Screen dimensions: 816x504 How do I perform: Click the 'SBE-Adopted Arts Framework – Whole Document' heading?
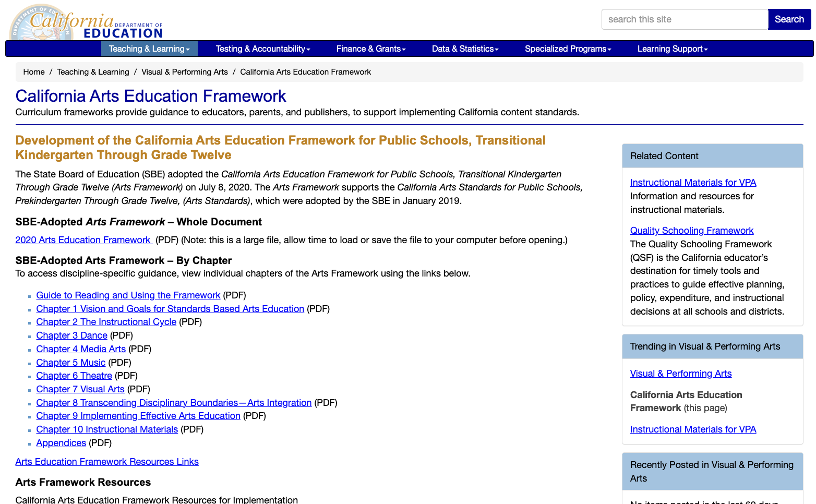pyautogui.click(x=139, y=222)
